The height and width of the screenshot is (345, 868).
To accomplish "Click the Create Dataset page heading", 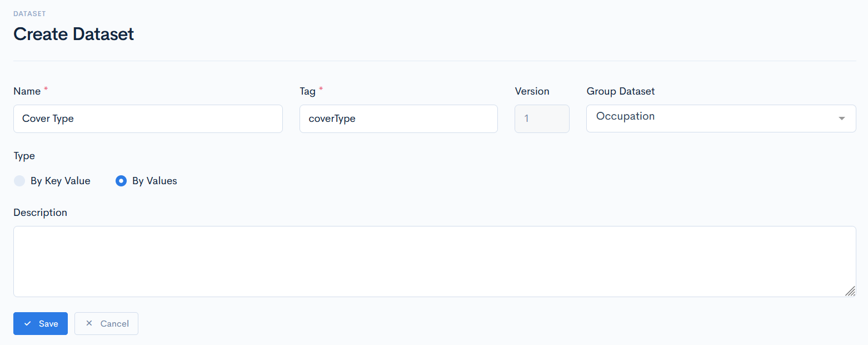I will (x=73, y=34).
